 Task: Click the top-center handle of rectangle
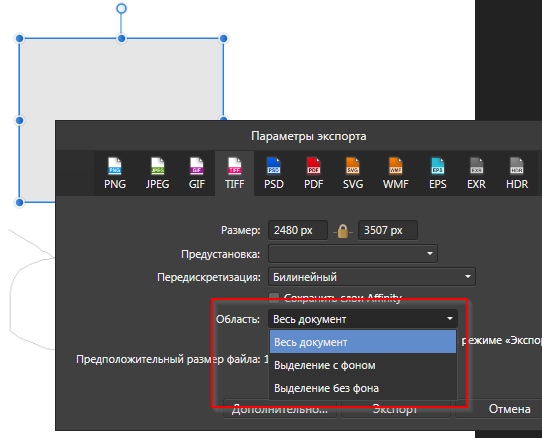point(121,38)
